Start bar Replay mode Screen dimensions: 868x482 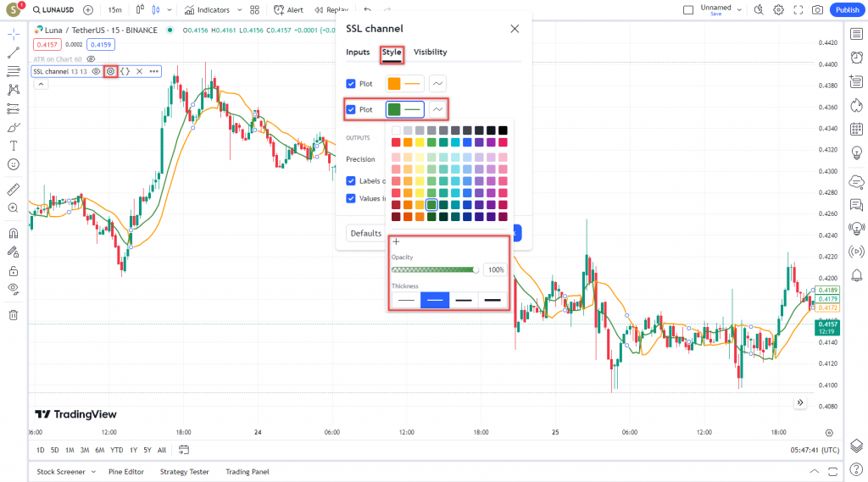click(331, 10)
